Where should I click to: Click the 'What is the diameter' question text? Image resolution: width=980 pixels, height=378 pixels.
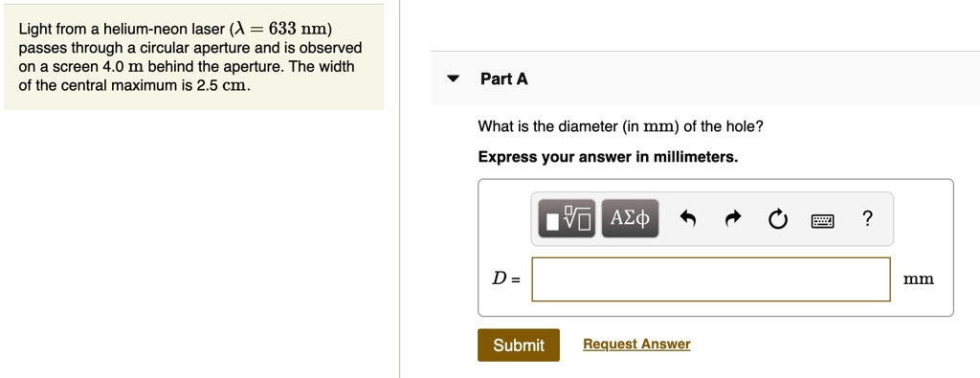tap(620, 127)
